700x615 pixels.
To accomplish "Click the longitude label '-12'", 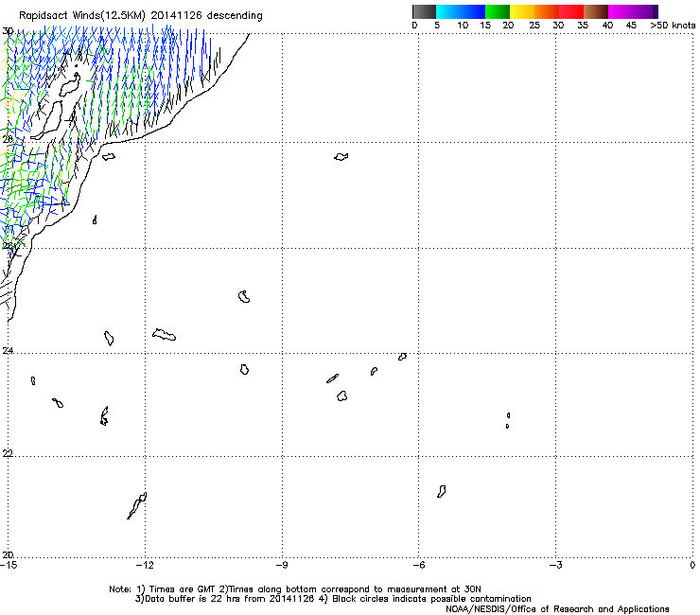I will [x=145, y=565].
